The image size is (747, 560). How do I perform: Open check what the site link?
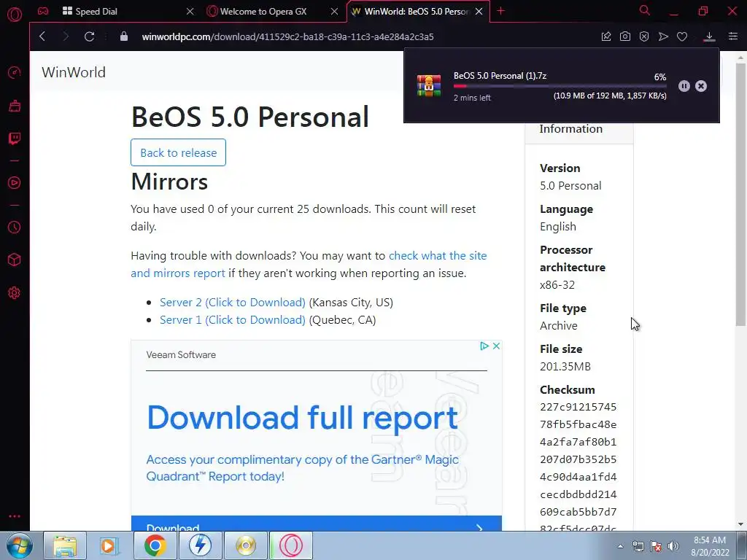[x=438, y=256]
